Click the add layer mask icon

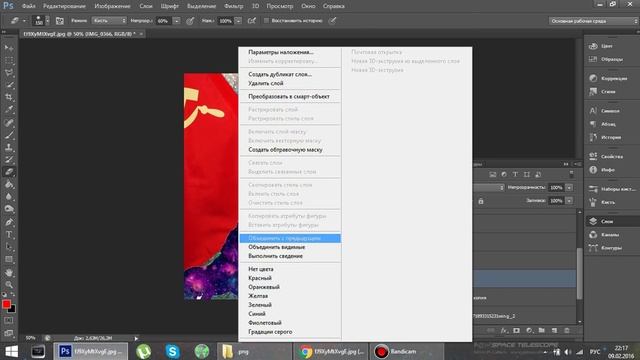(517, 331)
